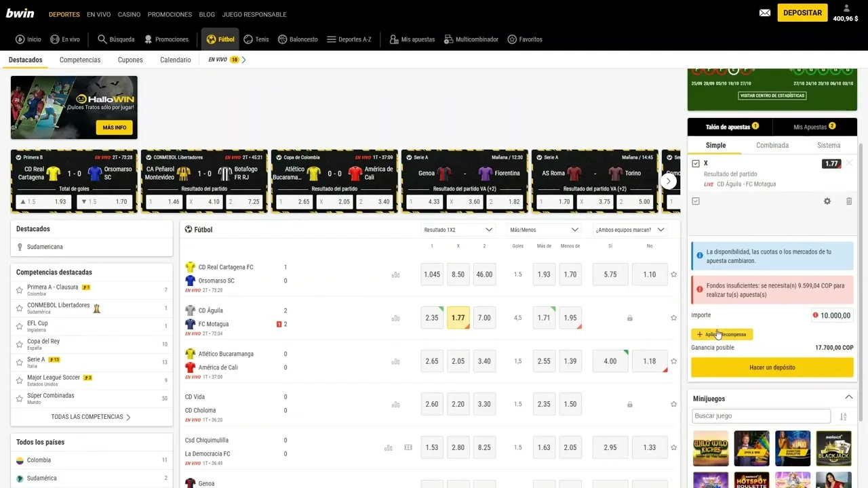
Task: Remove the X 1.77 selection from bet slip
Action: (849, 163)
